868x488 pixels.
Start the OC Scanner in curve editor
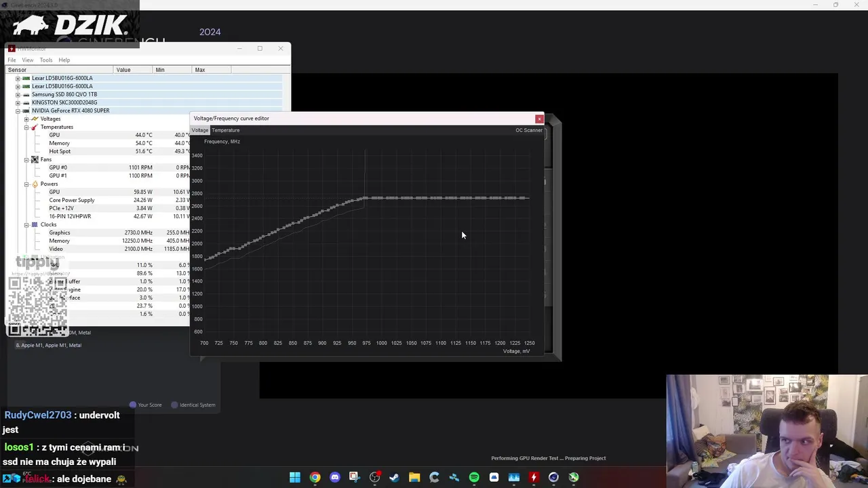tap(529, 130)
